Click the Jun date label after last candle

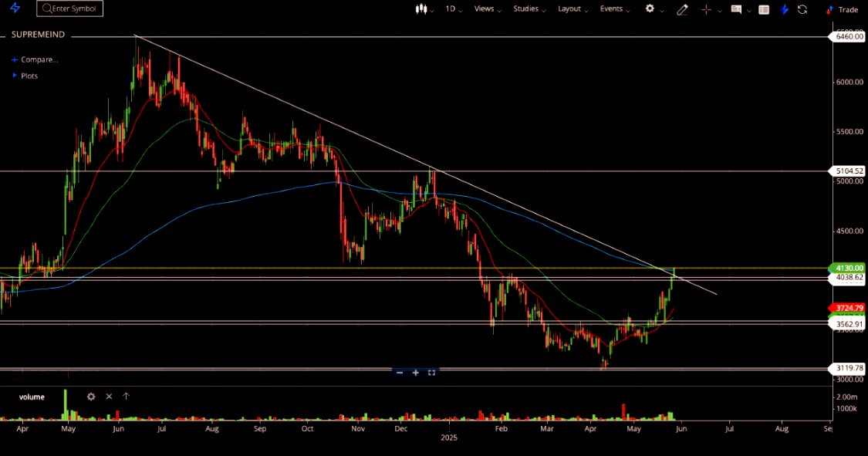click(681, 429)
